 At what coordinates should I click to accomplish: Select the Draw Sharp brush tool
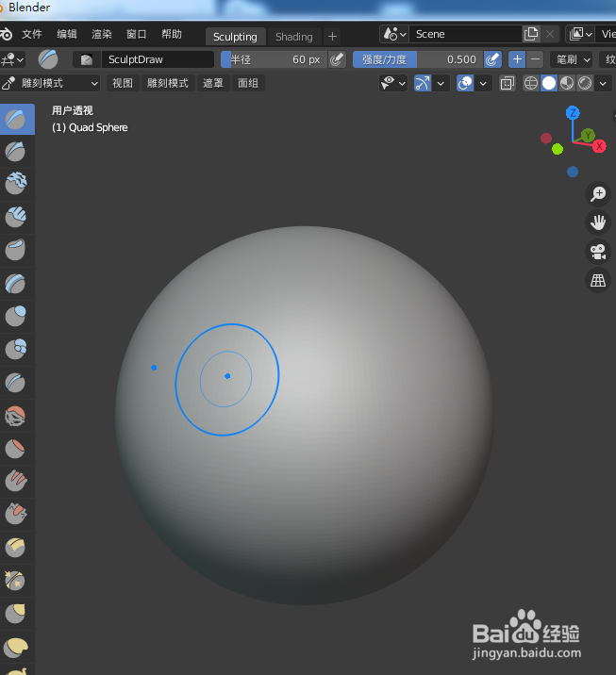pyautogui.click(x=16, y=152)
